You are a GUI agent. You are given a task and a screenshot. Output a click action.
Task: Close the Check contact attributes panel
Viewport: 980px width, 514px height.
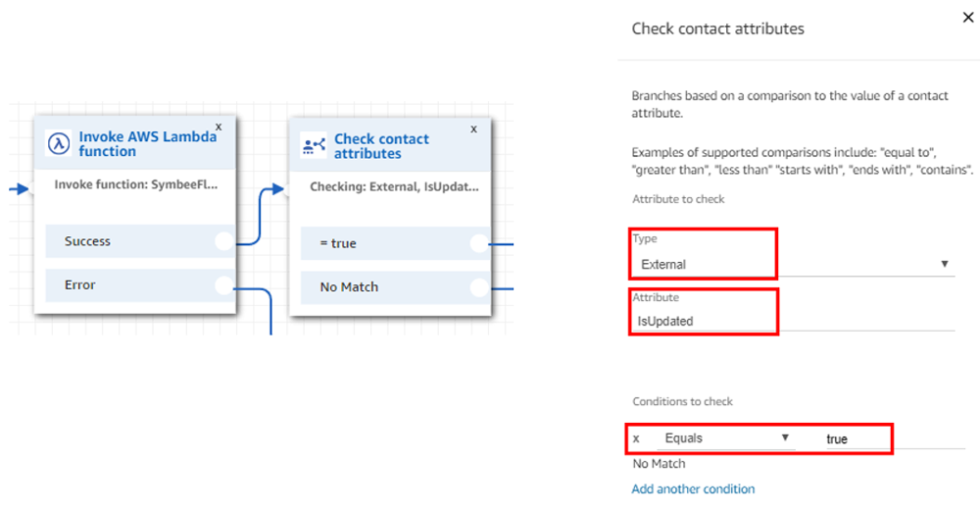pos(968,18)
